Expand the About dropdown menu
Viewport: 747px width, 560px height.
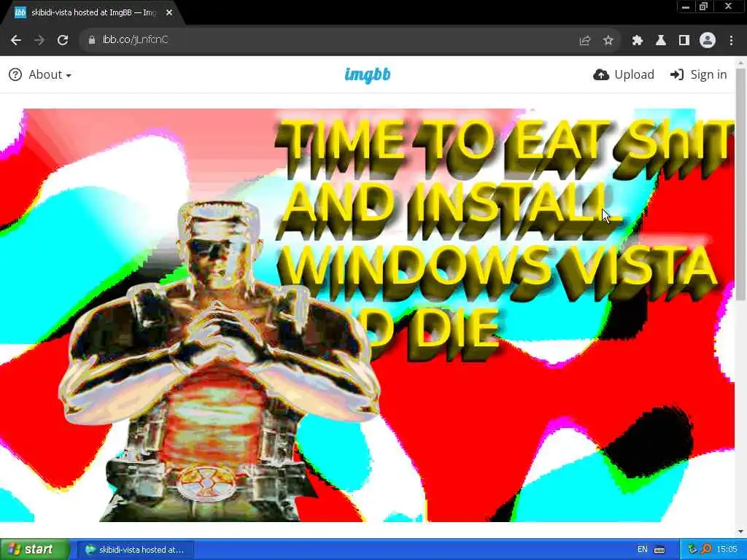(50, 75)
